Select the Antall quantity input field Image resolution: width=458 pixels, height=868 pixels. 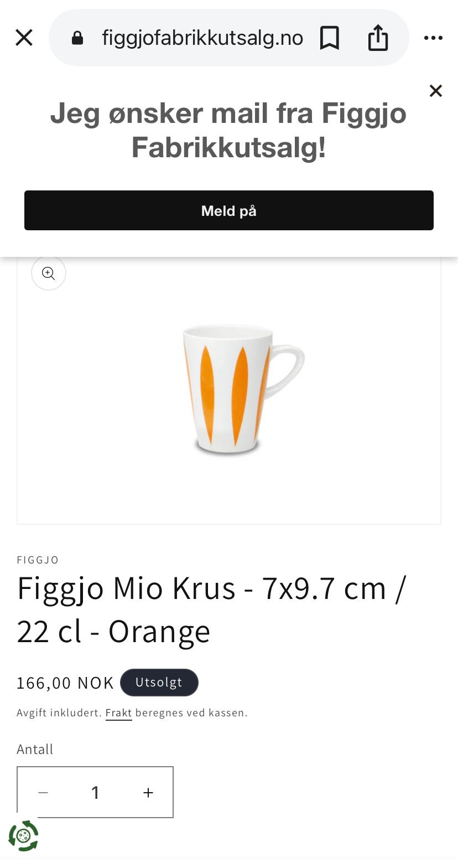pos(95,793)
